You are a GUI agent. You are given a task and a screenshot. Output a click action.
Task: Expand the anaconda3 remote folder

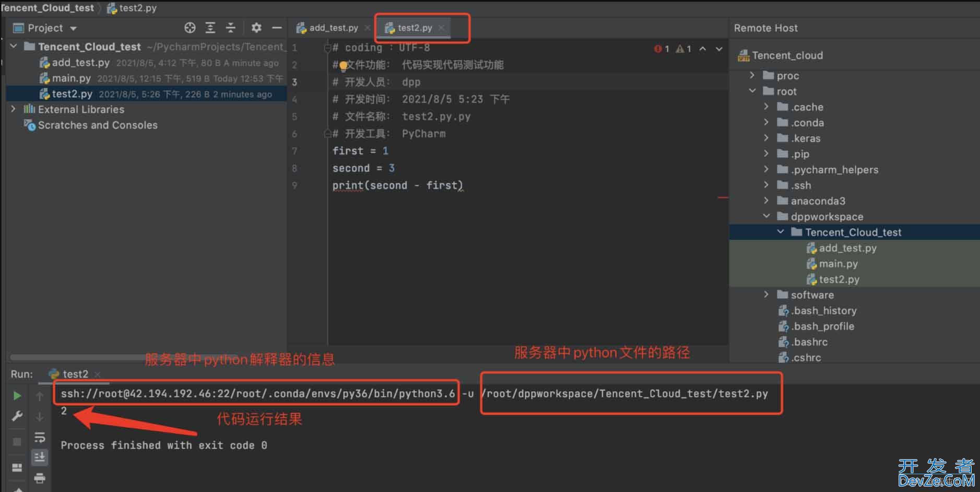tap(766, 201)
